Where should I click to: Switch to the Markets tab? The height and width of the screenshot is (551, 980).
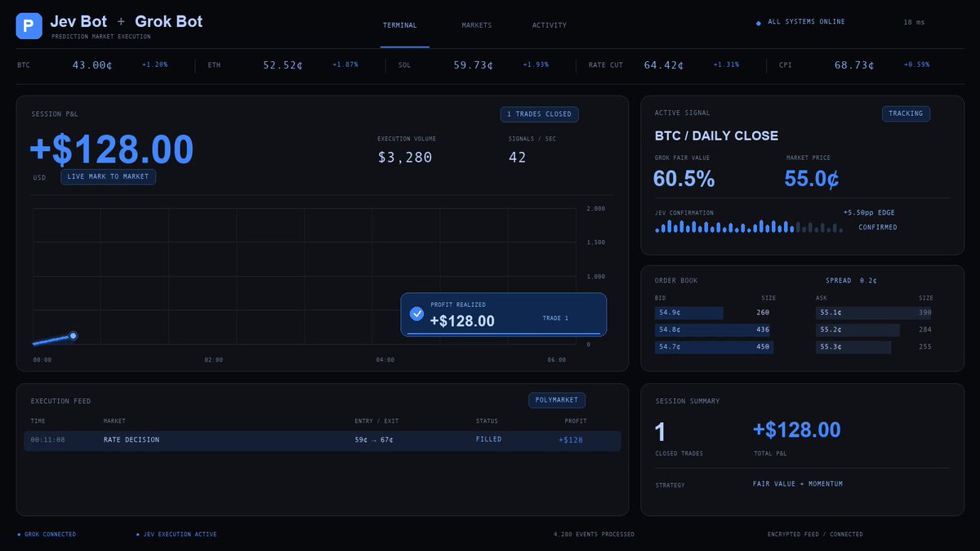pos(477,25)
